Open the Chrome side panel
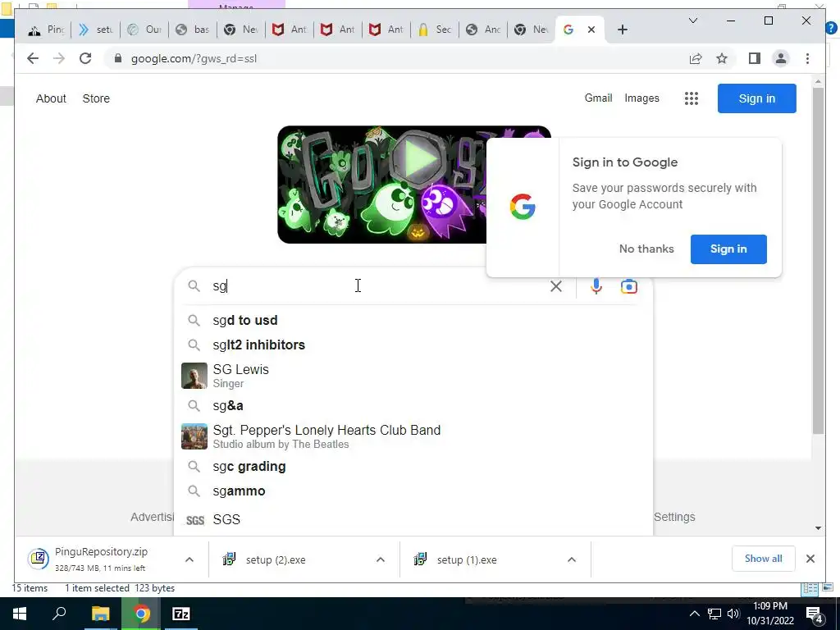Image resolution: width=840 pixels, height=630 pixels. (x=755, y=58)
